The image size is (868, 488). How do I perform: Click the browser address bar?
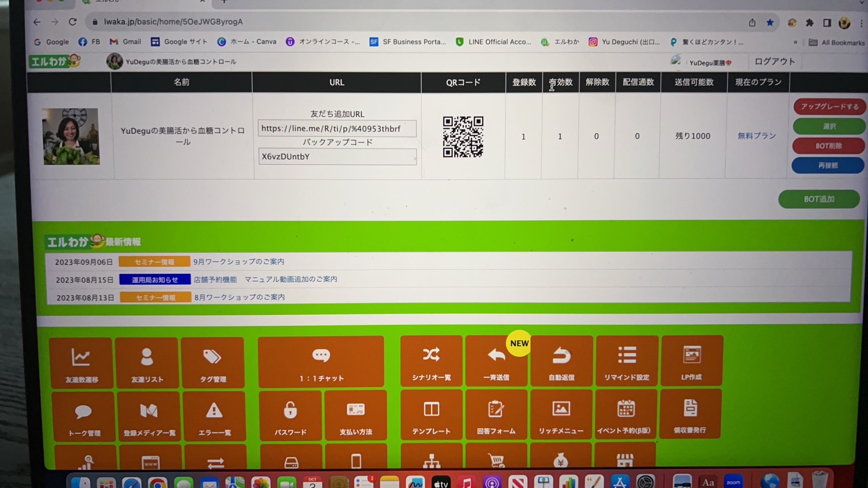click(407, 22)
